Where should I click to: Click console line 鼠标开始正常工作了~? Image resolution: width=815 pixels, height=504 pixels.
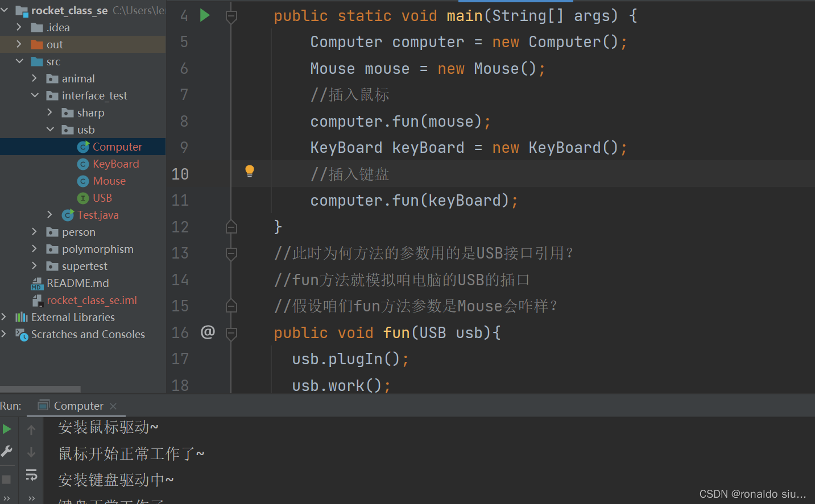click(131, 453)
